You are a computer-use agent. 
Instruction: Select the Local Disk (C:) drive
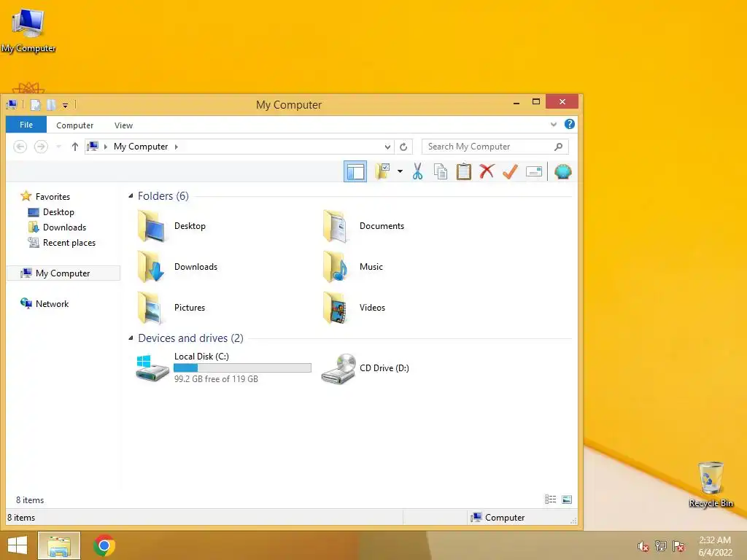pyautogui.click(x=223, y=367)
